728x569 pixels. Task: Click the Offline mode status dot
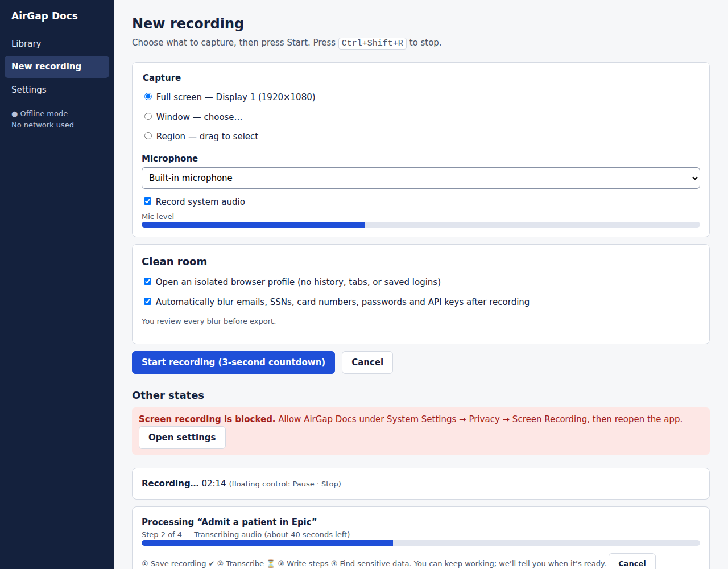[x=15, y=114]
